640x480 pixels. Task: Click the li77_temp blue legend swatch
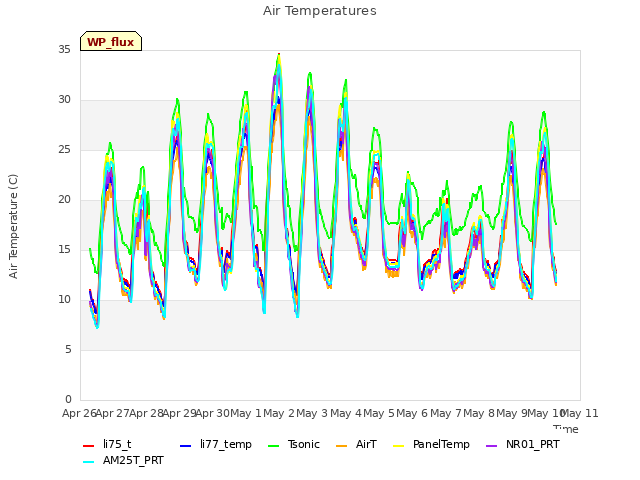[x=185, y=446]
